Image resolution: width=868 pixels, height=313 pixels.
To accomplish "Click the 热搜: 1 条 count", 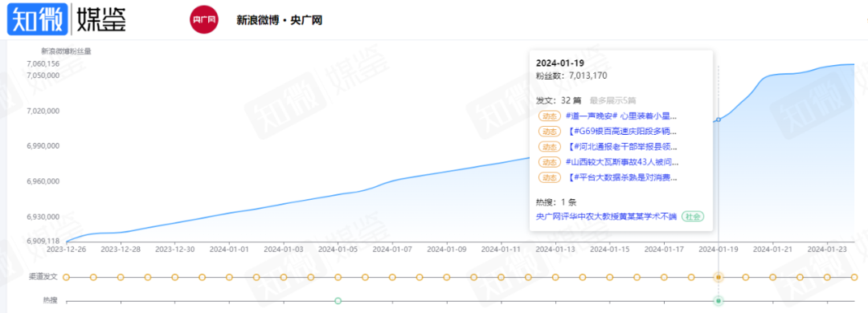I will click(x=556, y=202).
